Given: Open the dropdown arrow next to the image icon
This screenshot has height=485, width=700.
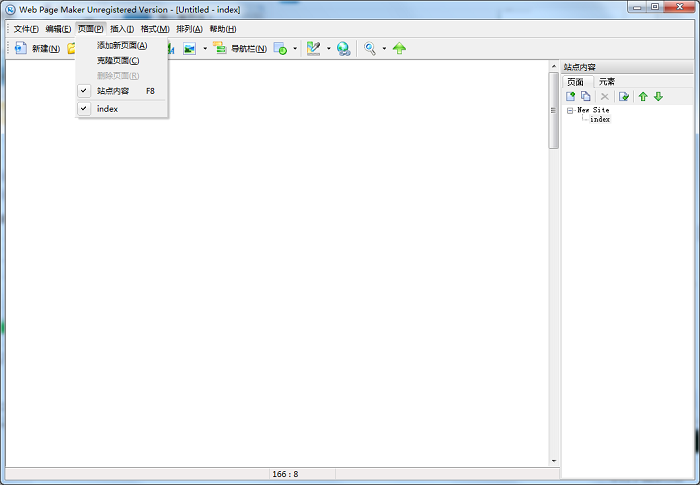Looking at the screenshot, I should 205,48.
